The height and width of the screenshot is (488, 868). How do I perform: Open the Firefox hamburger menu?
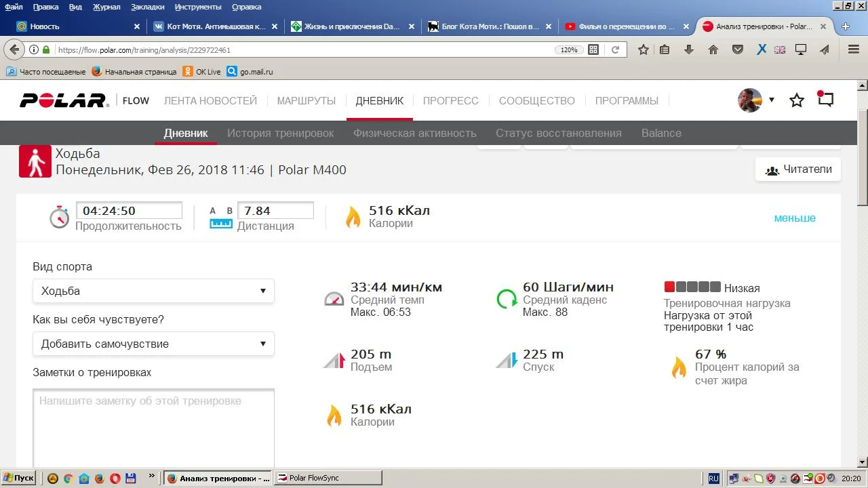pyautogui.click(x=854, y=49)
